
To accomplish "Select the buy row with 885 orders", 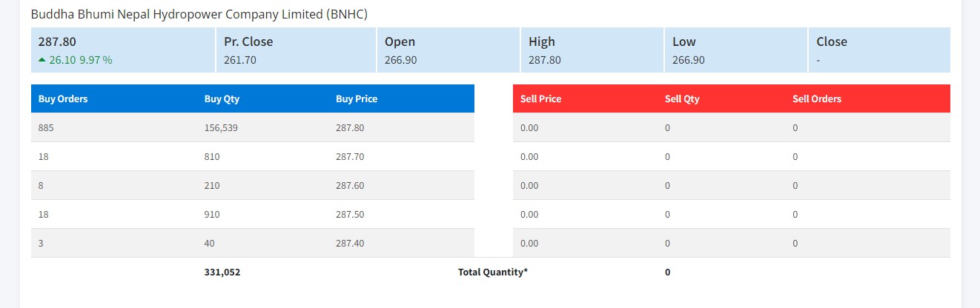I will [x=253, y=127].
